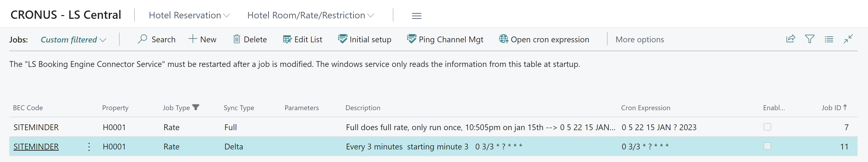This screenshot has width=868, height=162.
Task: Open the Custom filtered view dropdown
Action: click(73, 40)
